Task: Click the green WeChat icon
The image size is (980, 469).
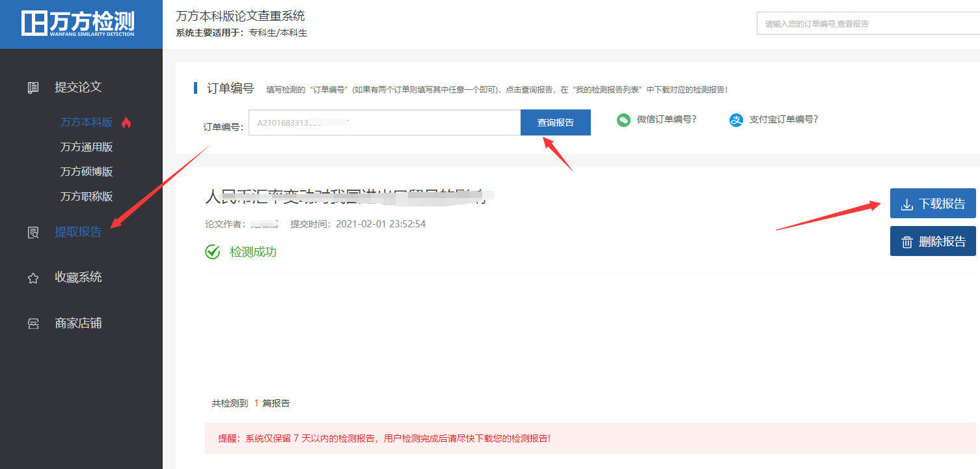Action: click(x=623, y=120)
